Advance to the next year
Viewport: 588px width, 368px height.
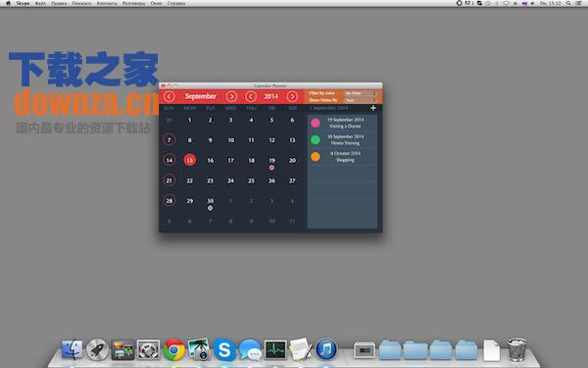(x=292, y=96)
